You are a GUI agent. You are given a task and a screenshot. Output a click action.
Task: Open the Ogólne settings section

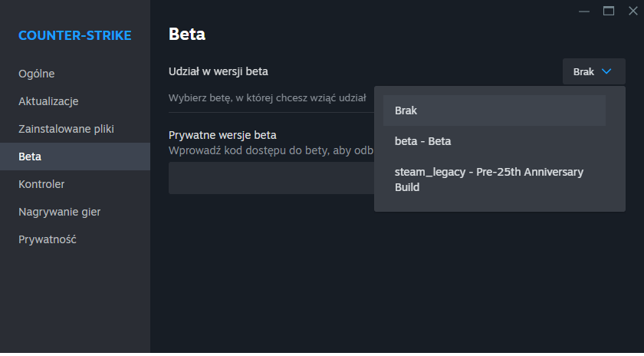coord(36,74)
